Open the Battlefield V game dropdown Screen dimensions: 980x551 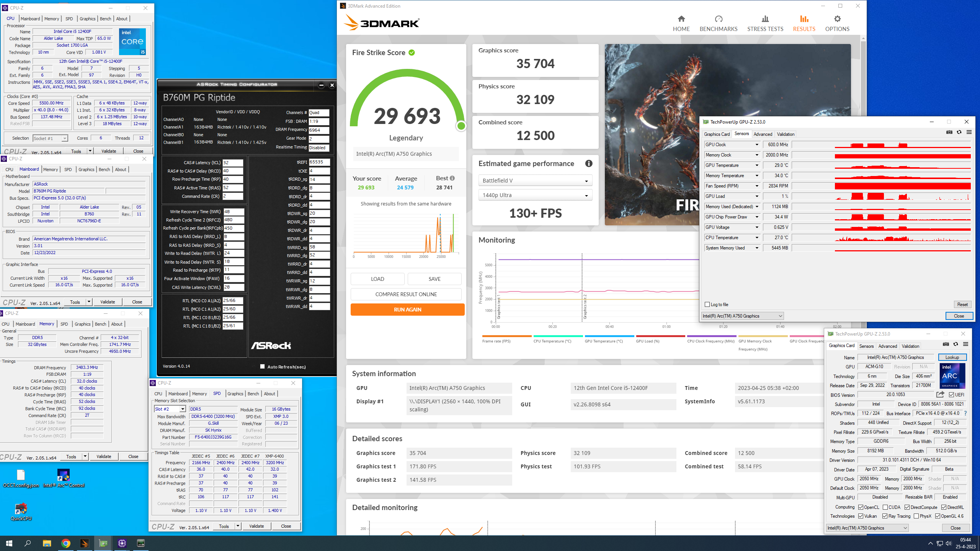click(535, 181)
